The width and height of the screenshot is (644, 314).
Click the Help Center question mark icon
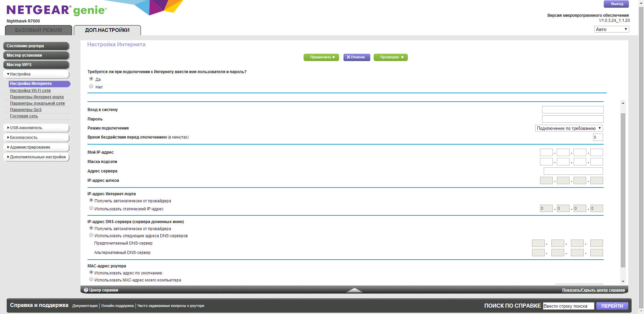pos(86,290)
